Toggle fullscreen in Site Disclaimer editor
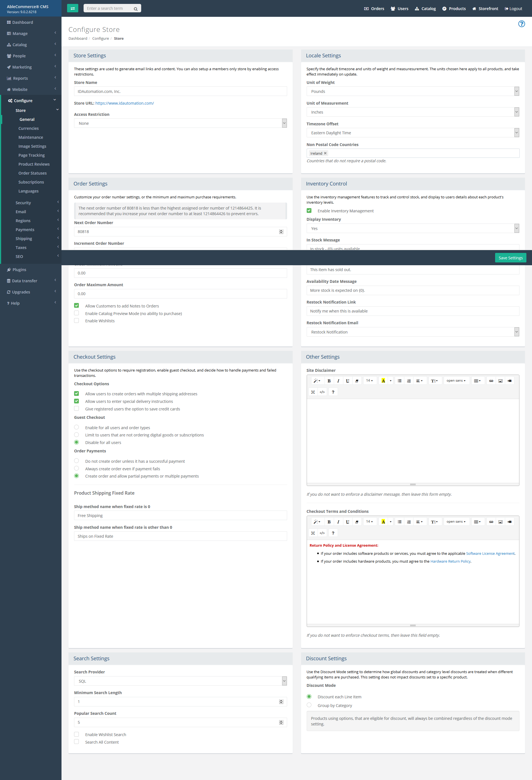 point(313,392)
